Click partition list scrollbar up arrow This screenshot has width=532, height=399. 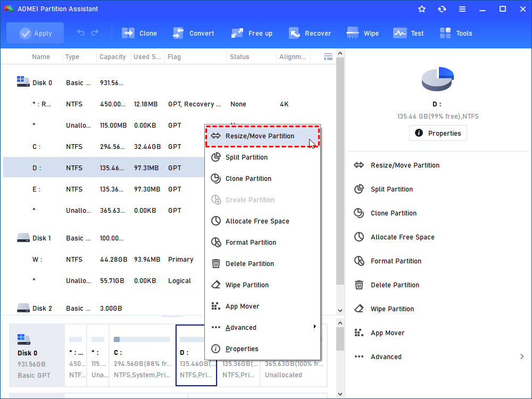(x=340, y=53)
